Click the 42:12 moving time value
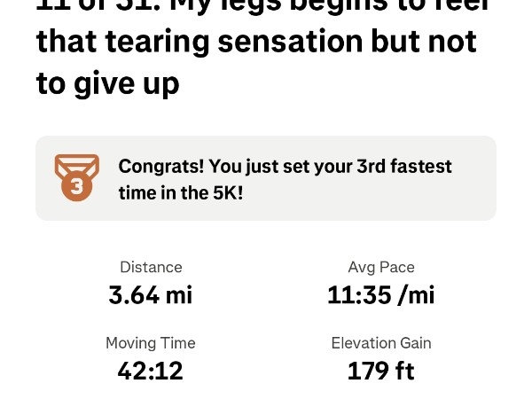 point(151,371)
